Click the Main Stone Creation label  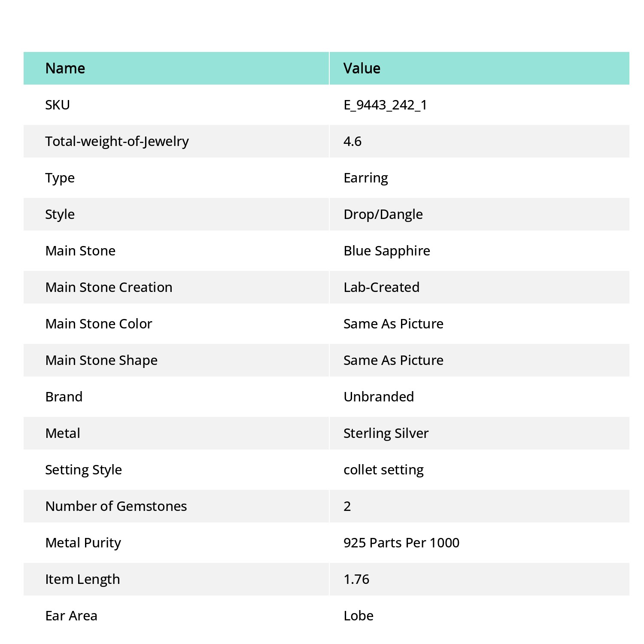pyautogui.click(x=109, y=287)
